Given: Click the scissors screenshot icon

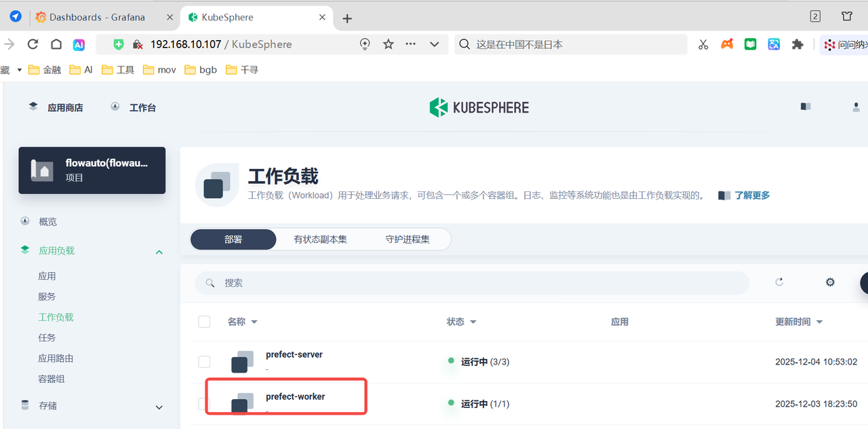Looking at the screenshot, I should pyautogui.click(x=703, y=44).
